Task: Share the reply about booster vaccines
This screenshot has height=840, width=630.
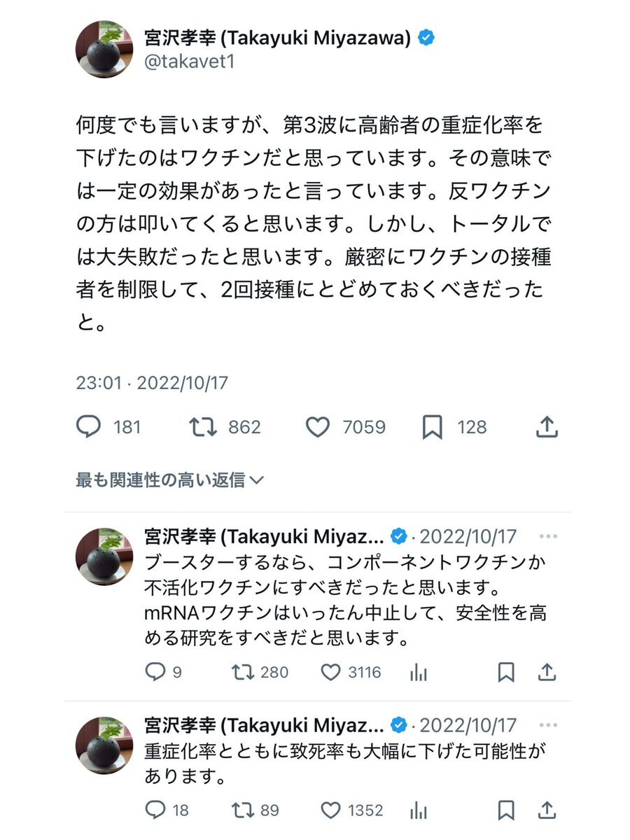Action: [547, 673]
